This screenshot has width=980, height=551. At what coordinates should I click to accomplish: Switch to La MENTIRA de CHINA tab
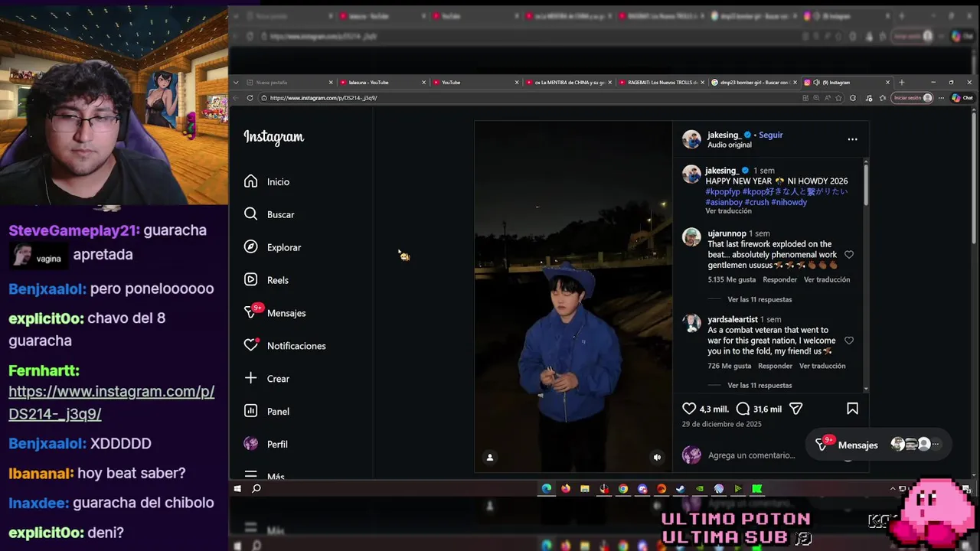coord(568,82)
